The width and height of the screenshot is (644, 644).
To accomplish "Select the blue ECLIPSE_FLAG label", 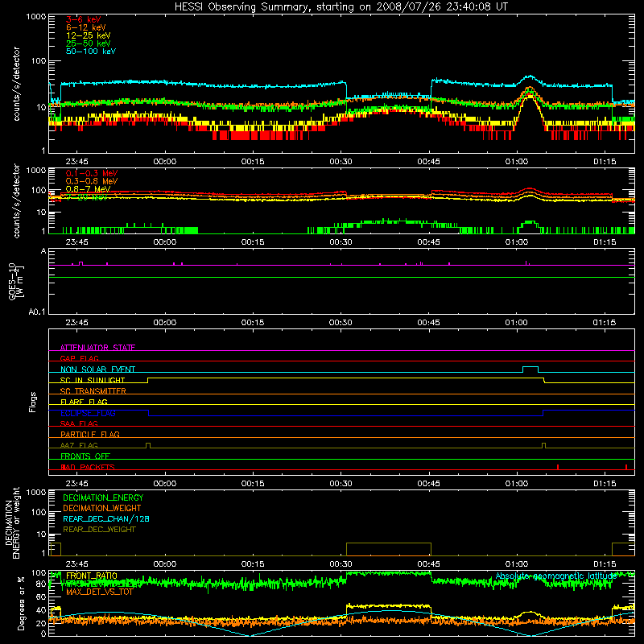I will [88, 413].
